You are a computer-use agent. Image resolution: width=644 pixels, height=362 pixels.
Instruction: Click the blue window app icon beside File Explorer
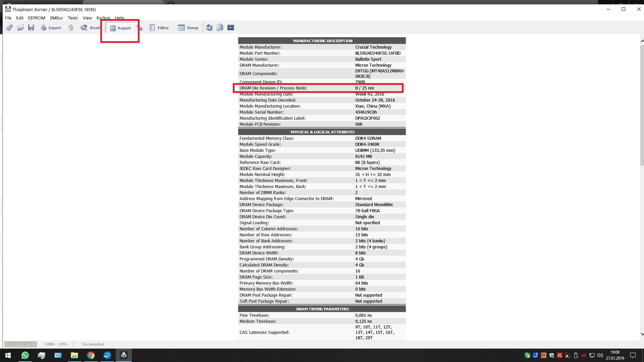(58, 355)
